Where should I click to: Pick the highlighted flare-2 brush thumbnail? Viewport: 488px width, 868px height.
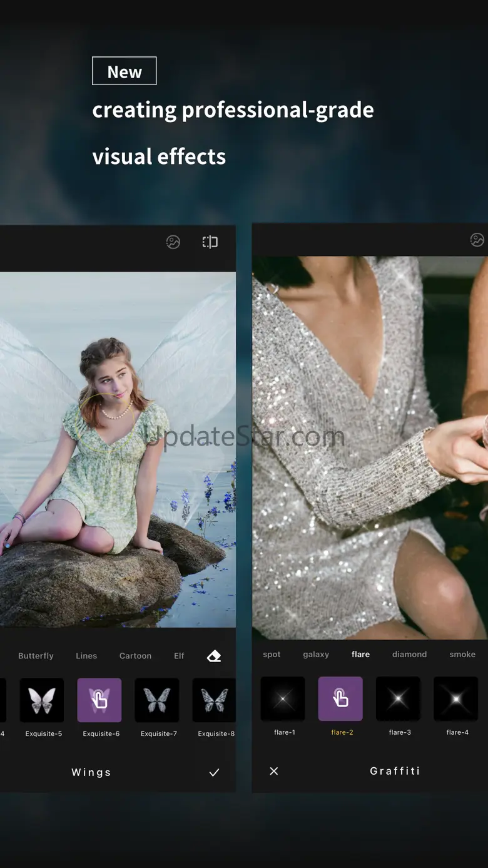coord(340,699)
